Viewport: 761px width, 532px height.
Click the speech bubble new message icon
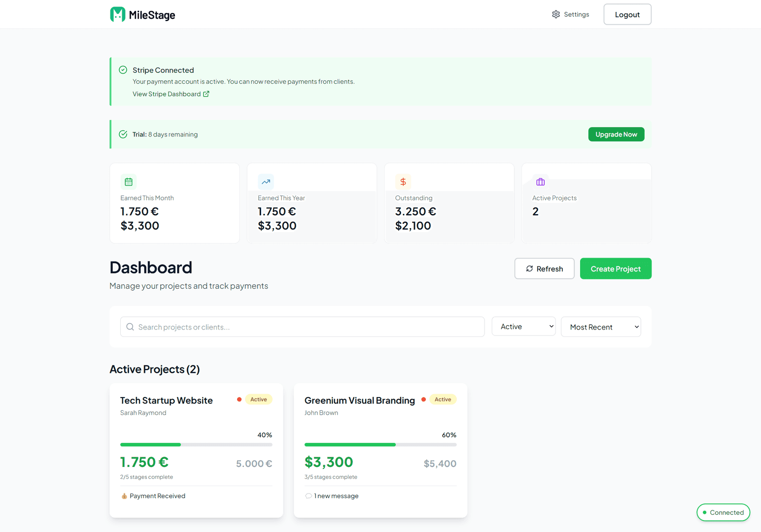pyautogui.click(x=309, y=496)
